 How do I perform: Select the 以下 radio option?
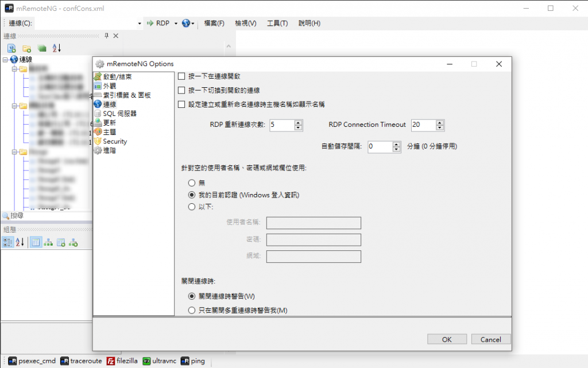[x=192, y=207]
